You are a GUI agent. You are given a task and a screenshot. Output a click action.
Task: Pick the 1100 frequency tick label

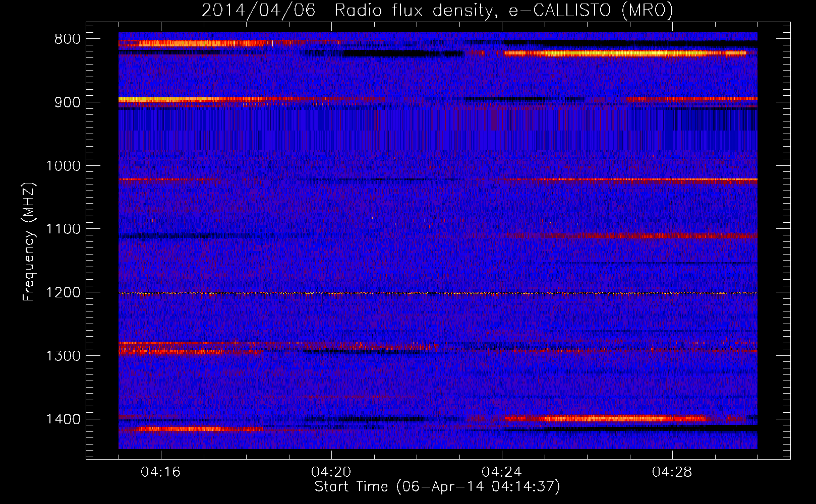[x=63, y=229]
